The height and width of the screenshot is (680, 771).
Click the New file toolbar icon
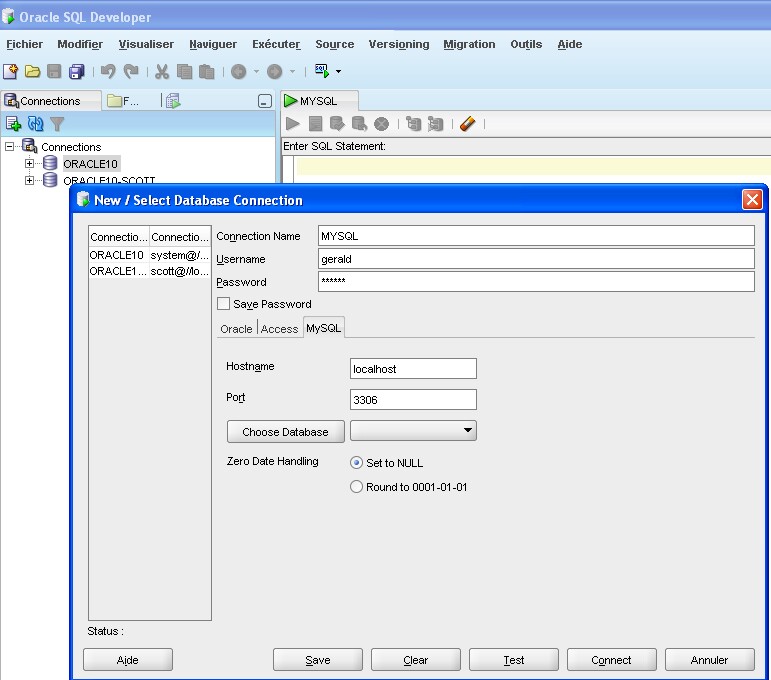coord(10,71)
